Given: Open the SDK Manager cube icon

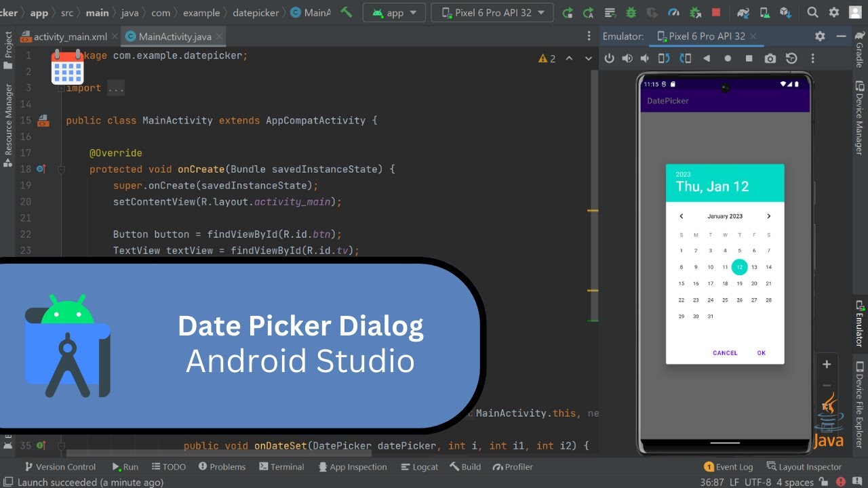Looking at the screenshot, I should pyautogui.click(x=786, y=12).
